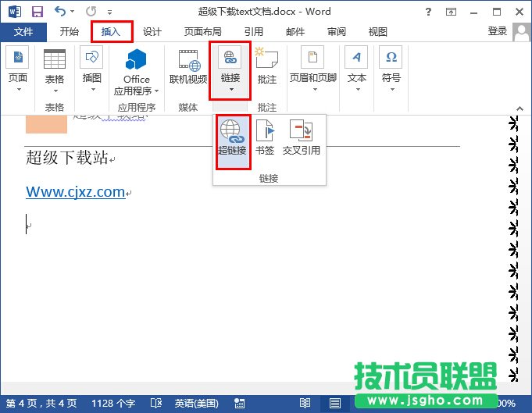Viewport: 532px width, 413px height.
Task: Undo the last action with undo arrow
Action: click(61, 12)
